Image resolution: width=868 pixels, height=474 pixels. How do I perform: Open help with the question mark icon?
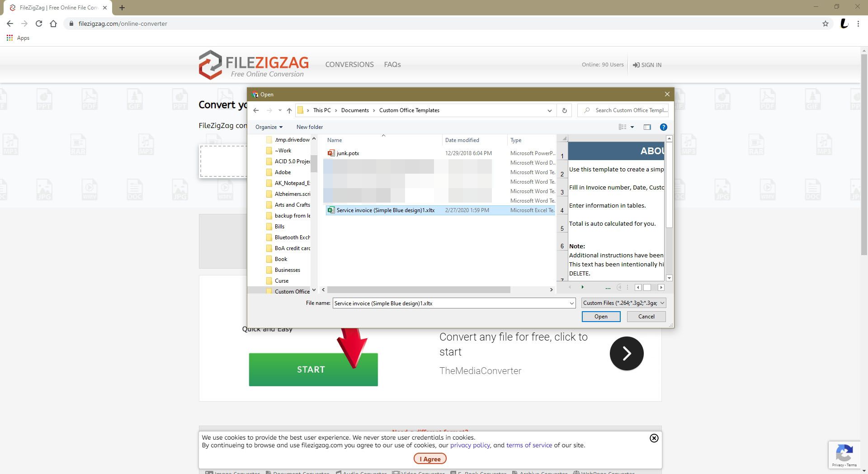tap(664, 127)
